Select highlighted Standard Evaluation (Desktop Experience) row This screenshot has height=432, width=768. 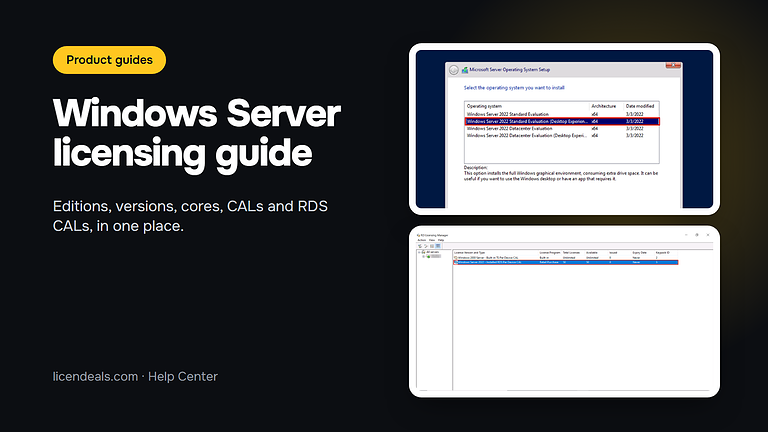point(562,121)
